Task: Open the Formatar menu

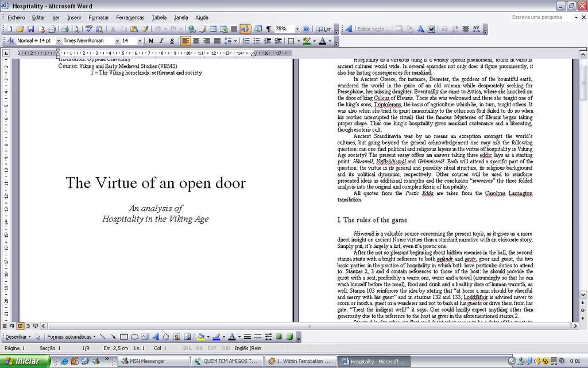Action: coord(99,17)
